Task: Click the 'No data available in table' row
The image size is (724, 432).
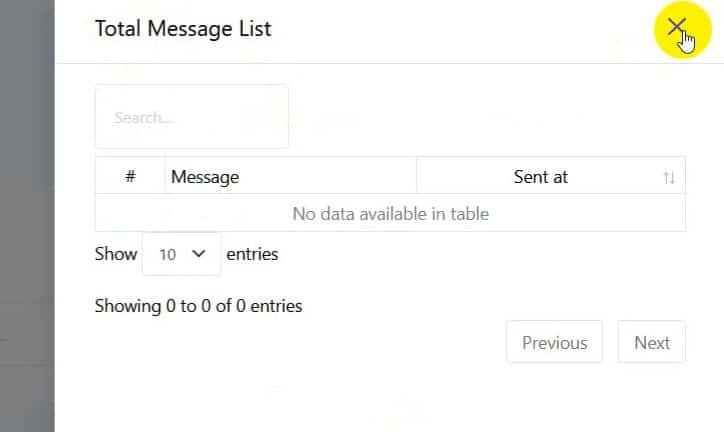Action: pyautogui.click(x=390, y=213)
